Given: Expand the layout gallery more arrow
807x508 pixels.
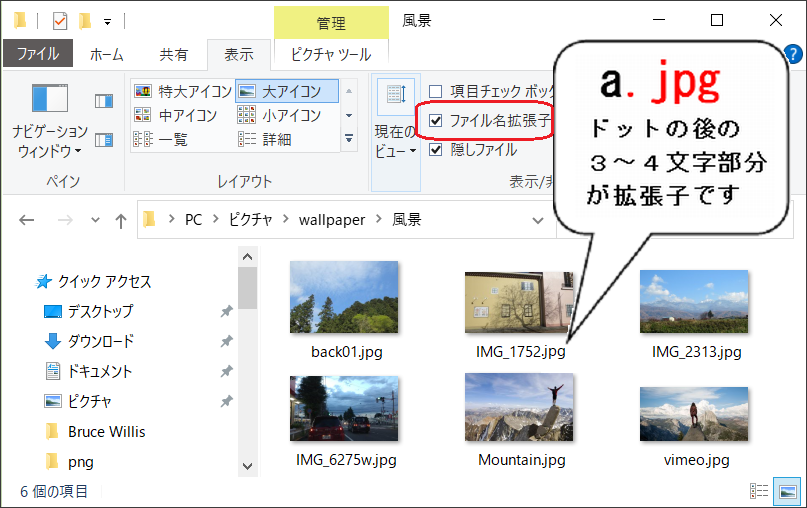Looking at the screenshot, I should coord(349,139).
